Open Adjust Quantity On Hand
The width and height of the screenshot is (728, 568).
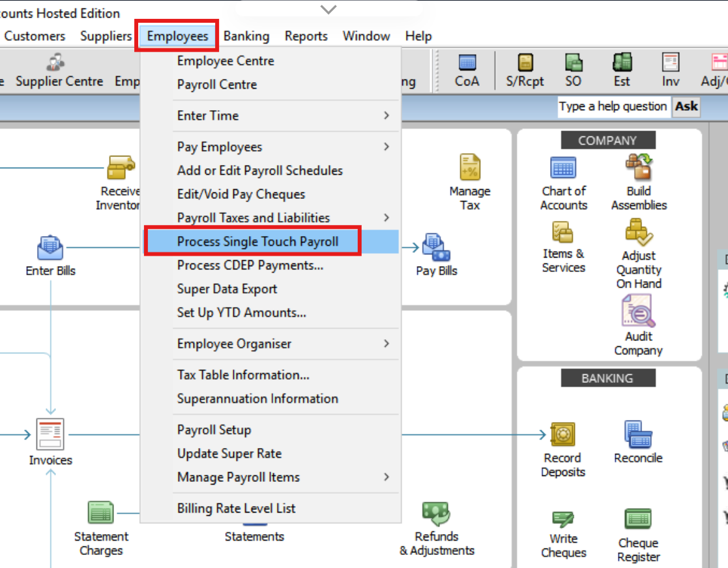coord(639,232)
